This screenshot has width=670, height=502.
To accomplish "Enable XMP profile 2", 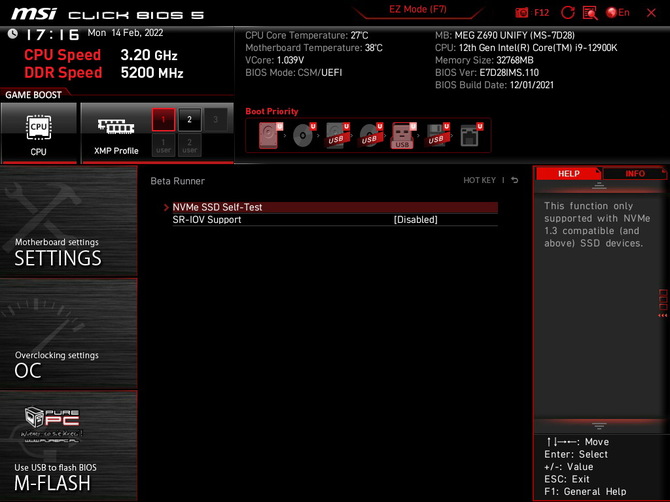I will click(x=189, y=119).
